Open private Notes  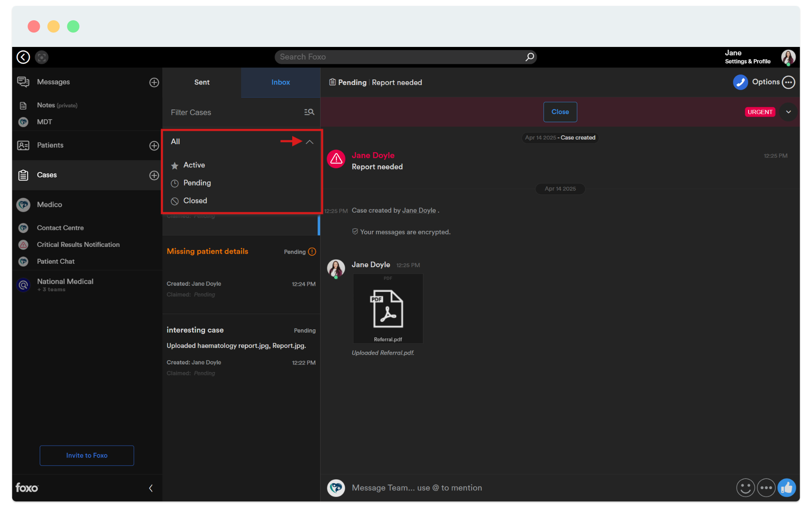[57, 105]
